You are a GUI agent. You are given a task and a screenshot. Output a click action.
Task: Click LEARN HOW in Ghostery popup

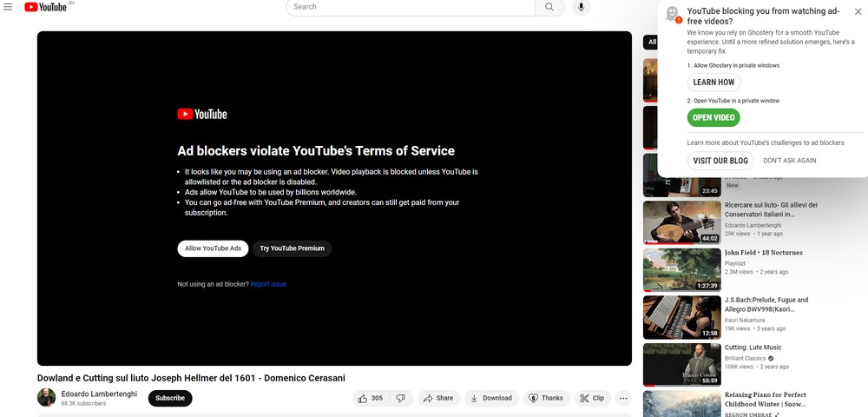(713, 82)
